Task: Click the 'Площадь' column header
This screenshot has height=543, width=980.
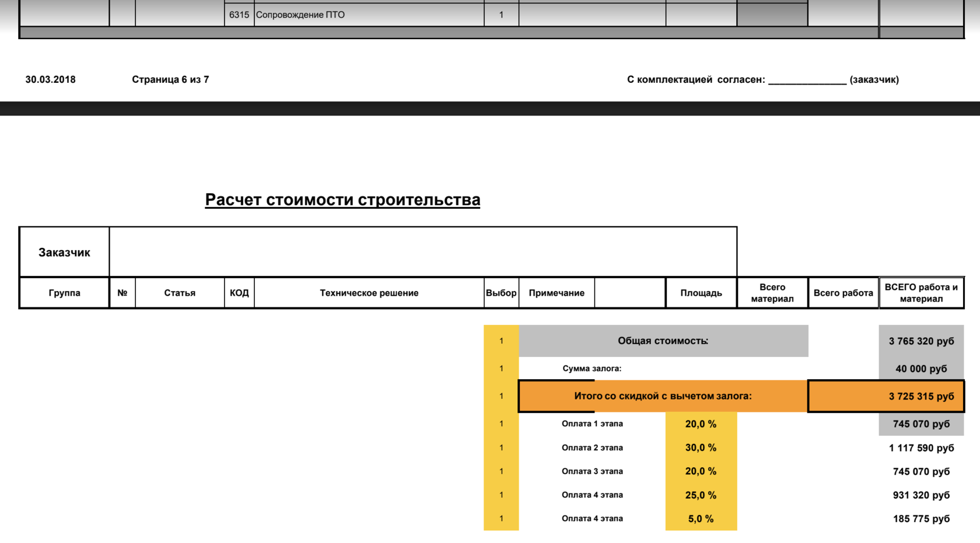Action: click(x=701, y=293)
